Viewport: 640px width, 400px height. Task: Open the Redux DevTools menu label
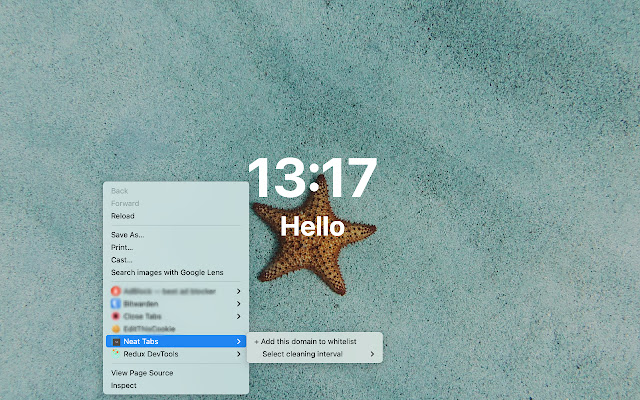151,354
